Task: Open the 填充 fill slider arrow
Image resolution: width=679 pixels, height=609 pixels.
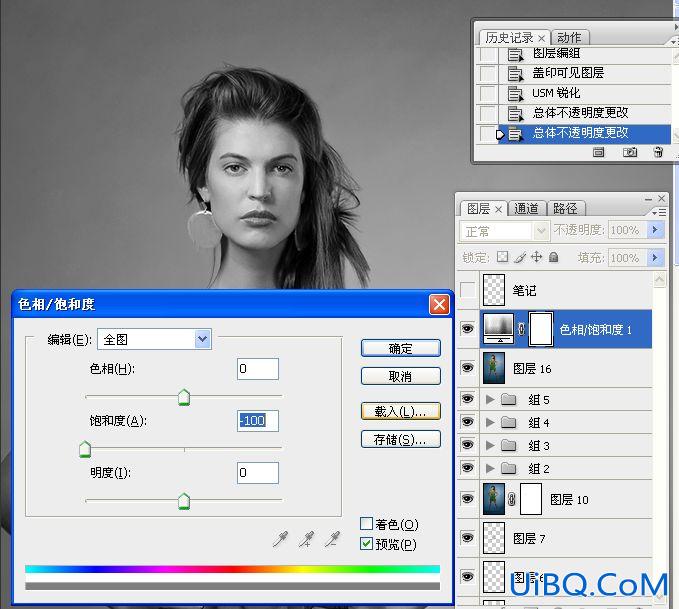Action: (655, 257)
